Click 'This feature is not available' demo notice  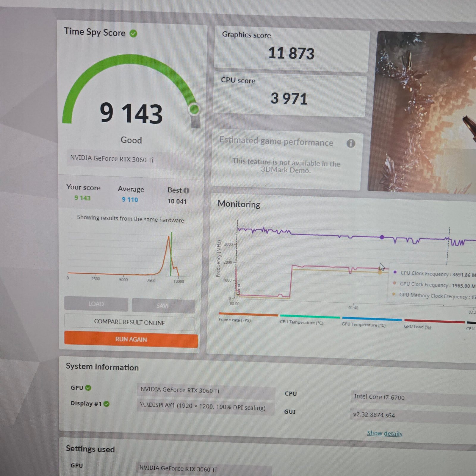click(286, 166)
